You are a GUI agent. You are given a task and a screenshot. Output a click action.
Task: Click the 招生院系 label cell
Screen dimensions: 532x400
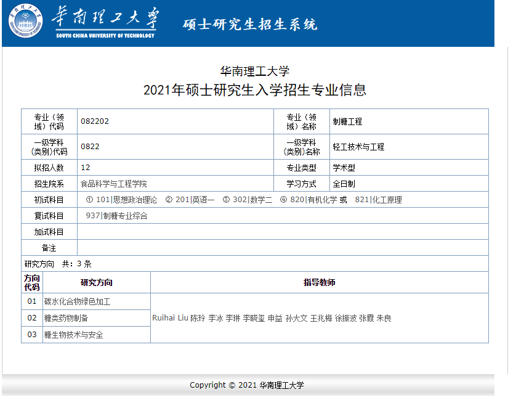(x=49, y=184)
